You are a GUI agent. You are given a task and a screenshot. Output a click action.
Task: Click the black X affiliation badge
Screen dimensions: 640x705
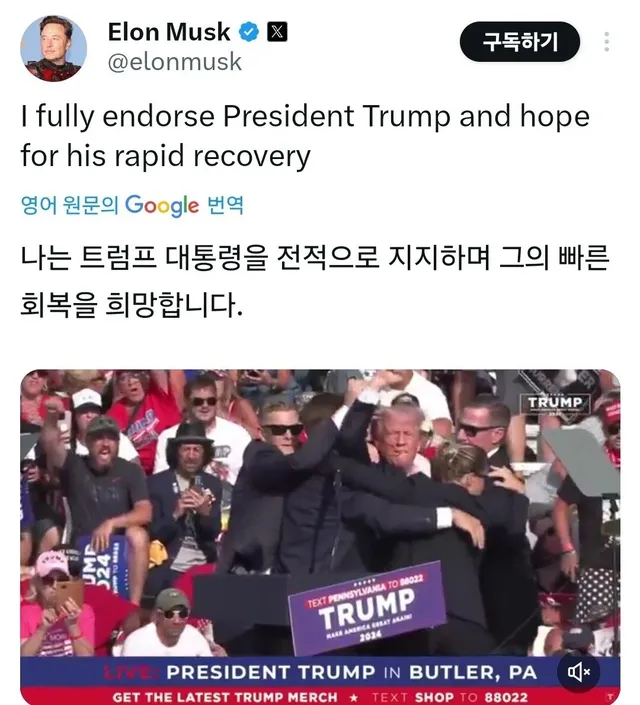point(277,32)
